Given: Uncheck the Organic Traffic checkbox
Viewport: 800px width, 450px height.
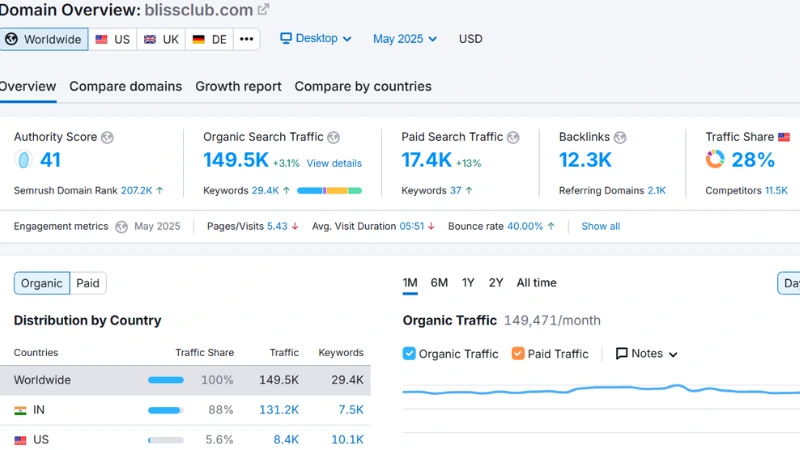Looking at the screenshot, I should coord(409,353).
